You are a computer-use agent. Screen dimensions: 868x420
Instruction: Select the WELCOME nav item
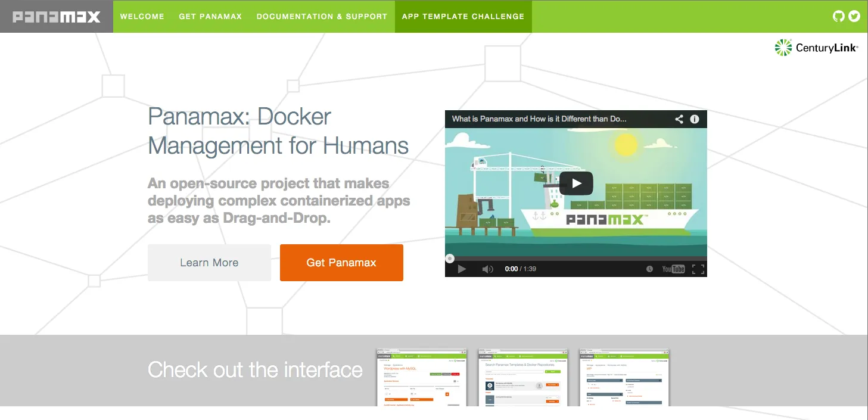pyautogui.click(x=142, y=16)
